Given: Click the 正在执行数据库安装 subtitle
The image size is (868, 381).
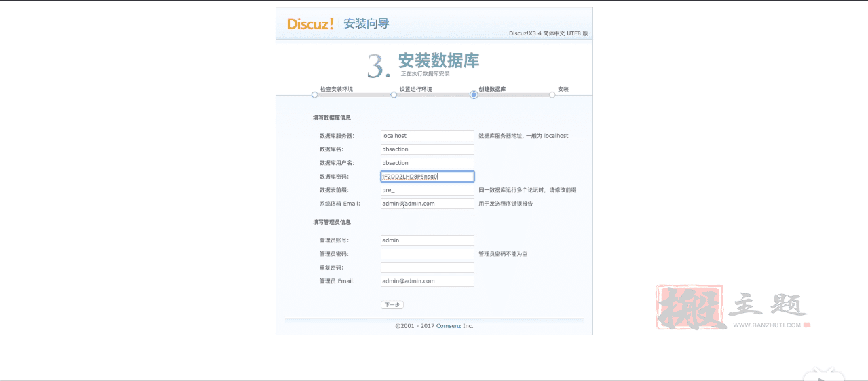Looking at the screenshot, I should [425, 73].
